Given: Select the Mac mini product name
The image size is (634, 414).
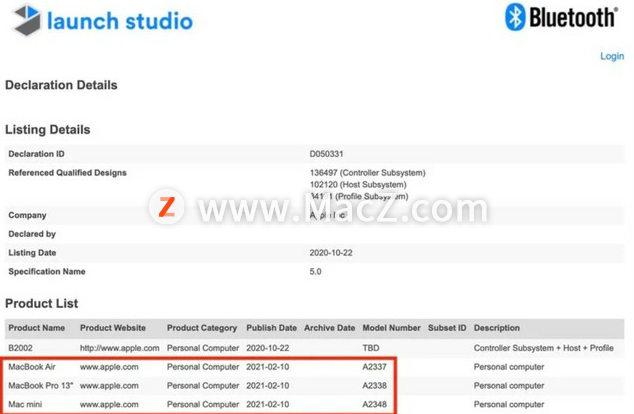Looking at the screenshot, I should tap(25, 404).
